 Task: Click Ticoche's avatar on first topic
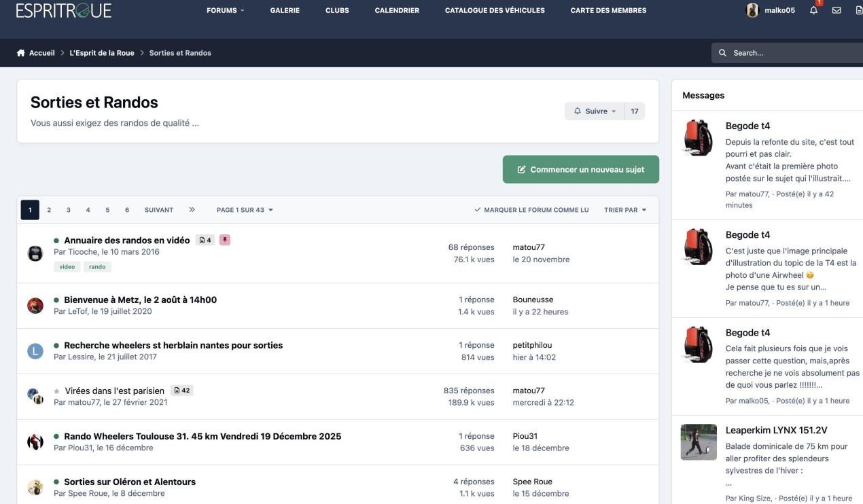coord(35,253)
